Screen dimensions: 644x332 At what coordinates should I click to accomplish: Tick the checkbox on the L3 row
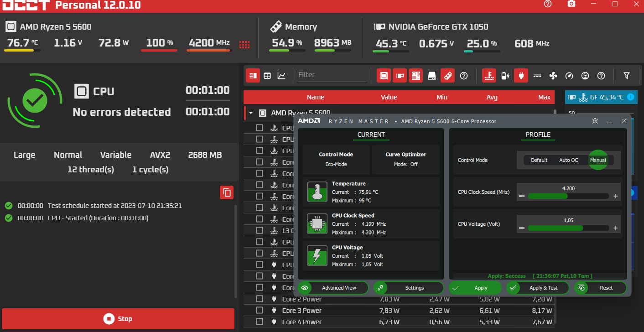tap(260, 230)
